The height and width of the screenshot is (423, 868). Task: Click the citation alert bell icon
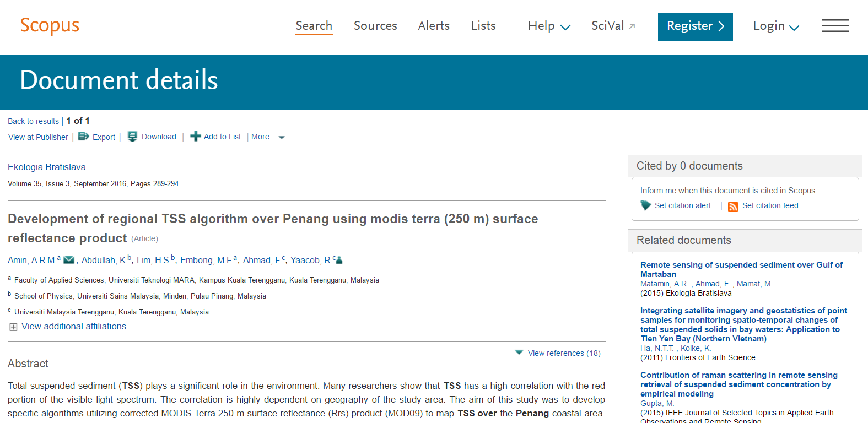(x=646, y=205)
